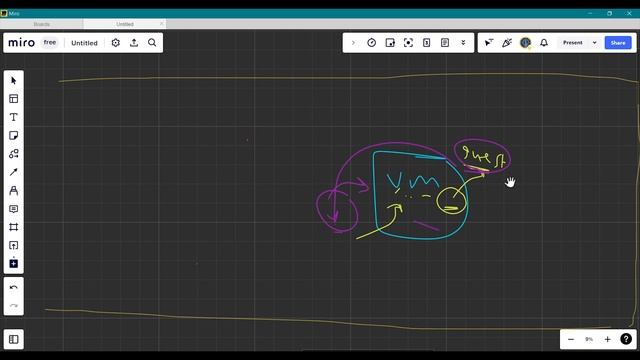Select the Frame tool
Image resolution: width=640 pixels, height=360 pixels.
[x=13, y=227]
